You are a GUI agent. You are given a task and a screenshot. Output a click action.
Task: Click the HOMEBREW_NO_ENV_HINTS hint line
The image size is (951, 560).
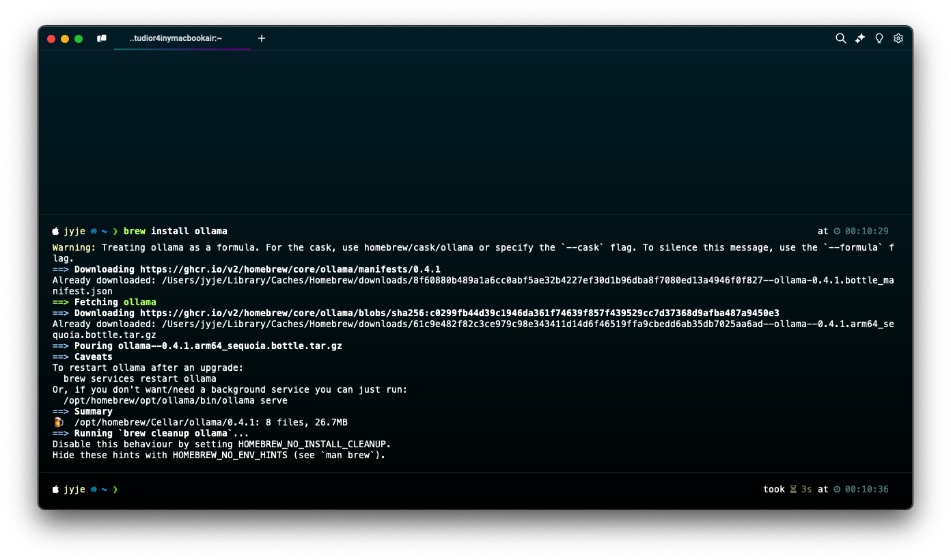[x=219, y=455]
